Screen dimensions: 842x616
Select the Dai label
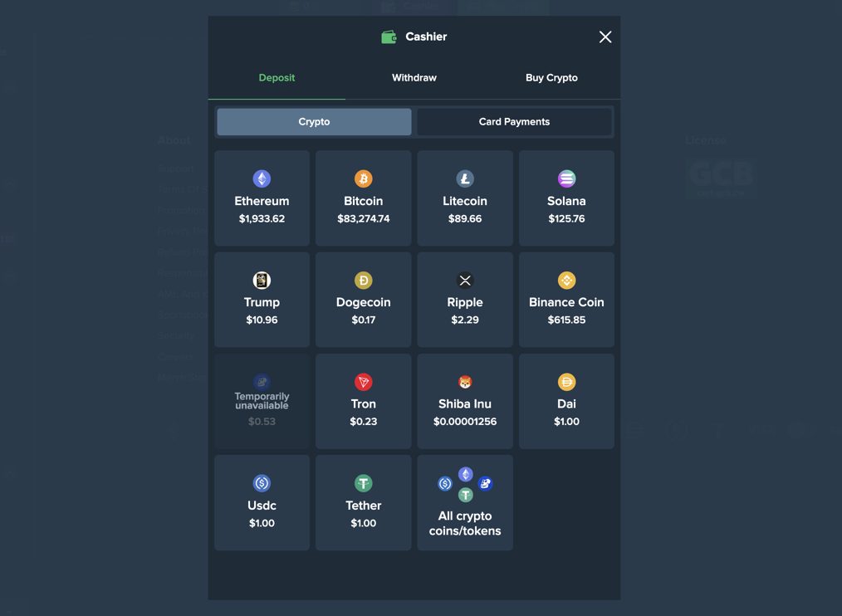(566, 403)
